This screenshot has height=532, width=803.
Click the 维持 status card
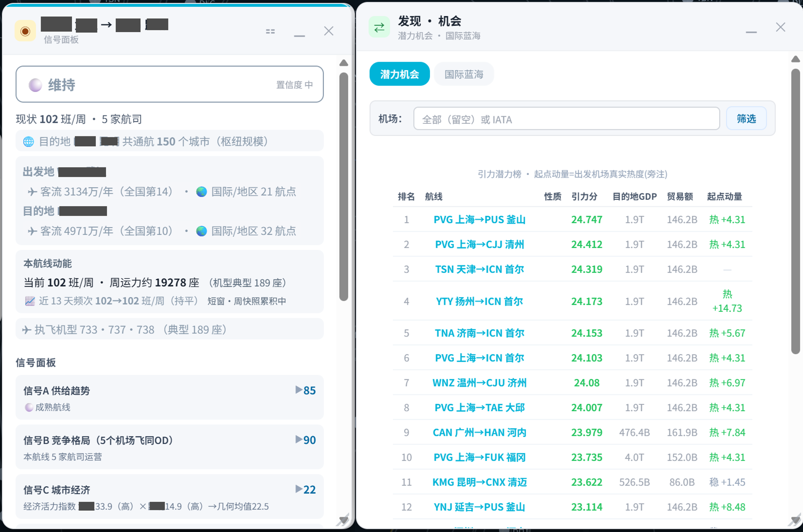click(170, 85)
